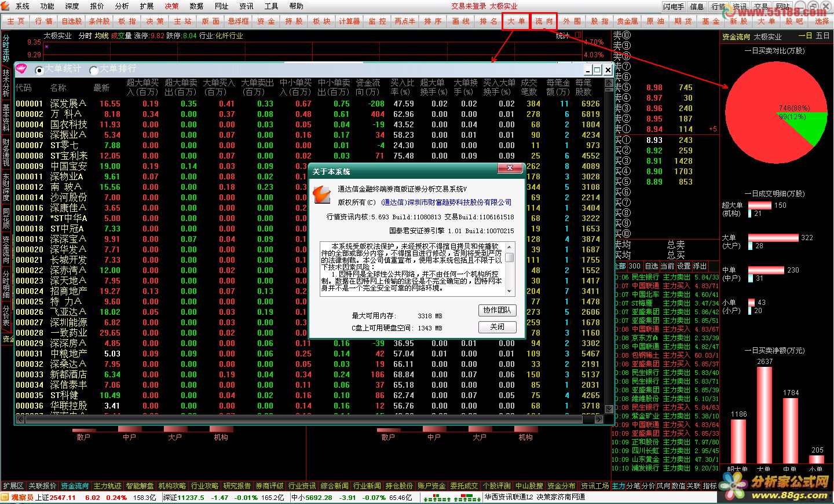The image size is (834, 504).
Task: Open the 资金分布 bottom tab
Action: (x=561, y=486)
